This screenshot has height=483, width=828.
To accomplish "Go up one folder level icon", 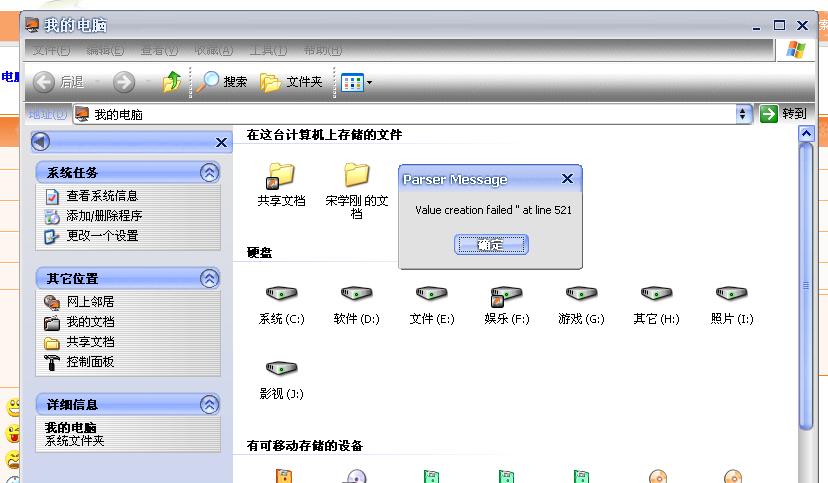I will coord(172,82).
